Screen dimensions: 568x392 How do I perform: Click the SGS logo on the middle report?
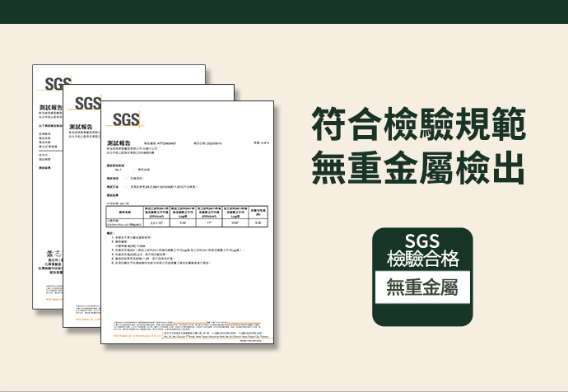(x=87, y=103)
